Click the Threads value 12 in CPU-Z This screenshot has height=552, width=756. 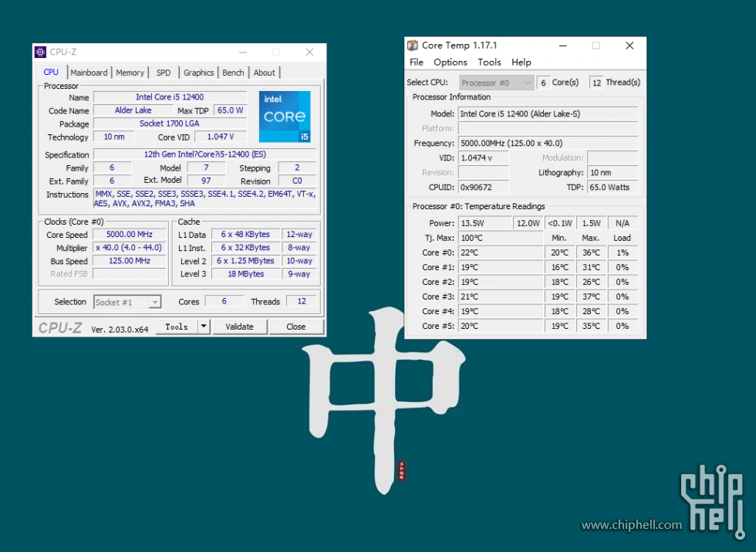coord(302,301)
